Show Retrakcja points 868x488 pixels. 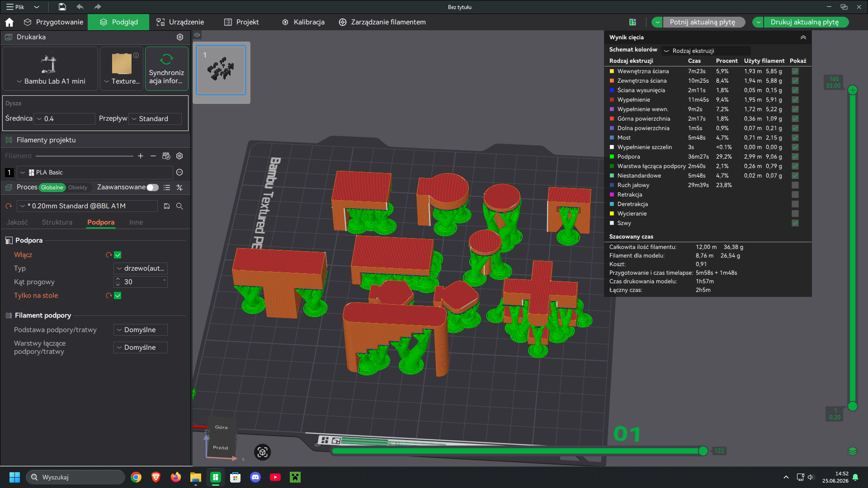(795, 195)
